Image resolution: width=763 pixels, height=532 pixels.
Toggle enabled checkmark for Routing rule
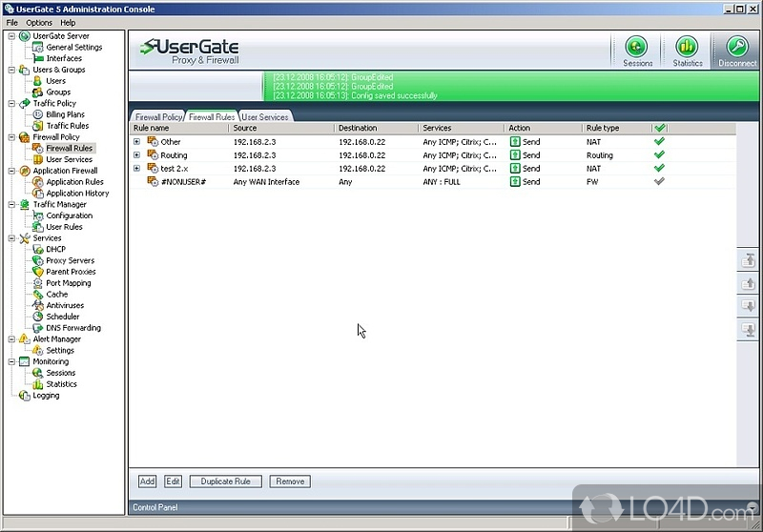pyautogui.click(x=659, y=154)
